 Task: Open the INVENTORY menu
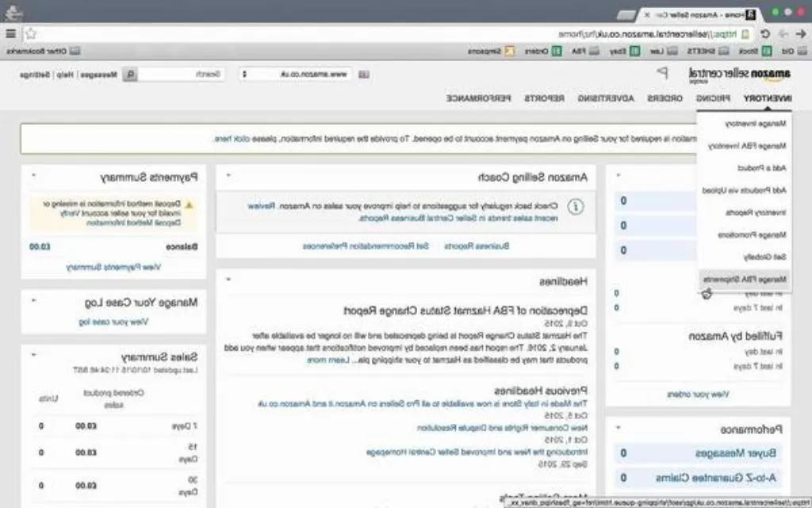768,98
